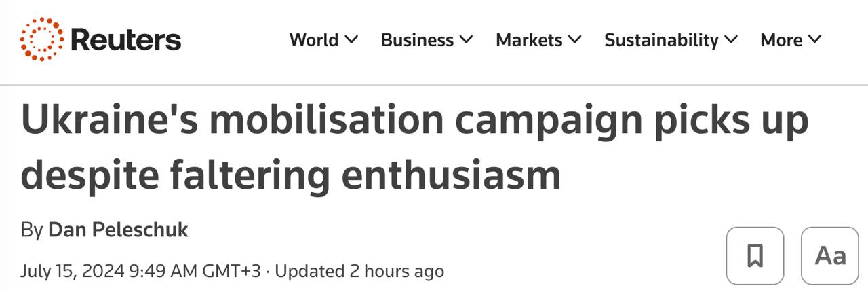The image size is (868, 290).
Task: Click the July 15, 2024 publication date
Action: tap(140, 271)
